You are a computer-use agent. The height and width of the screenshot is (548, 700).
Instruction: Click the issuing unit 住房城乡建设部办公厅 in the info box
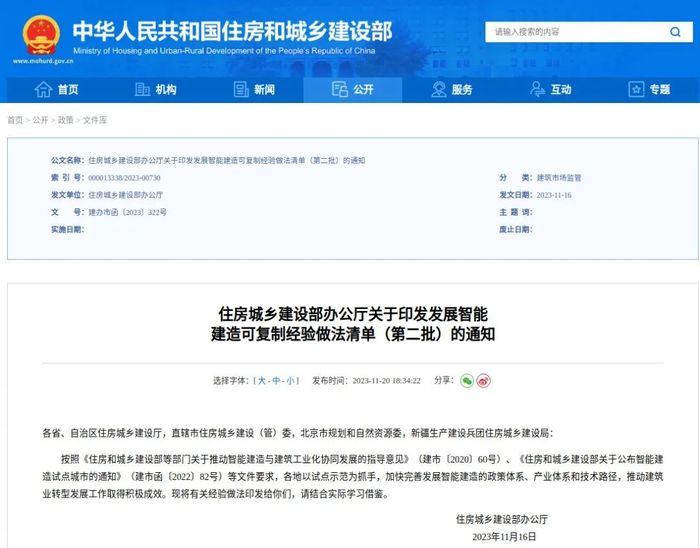(x=125, y=195)
